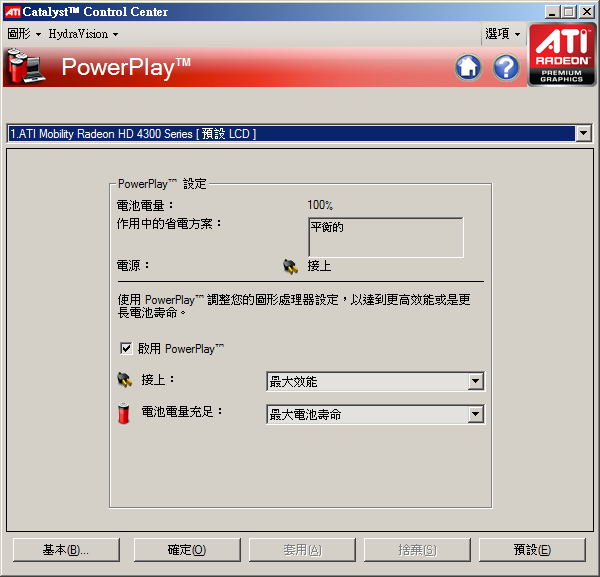Click the 作用中的省電方案 label

[169, 223]
